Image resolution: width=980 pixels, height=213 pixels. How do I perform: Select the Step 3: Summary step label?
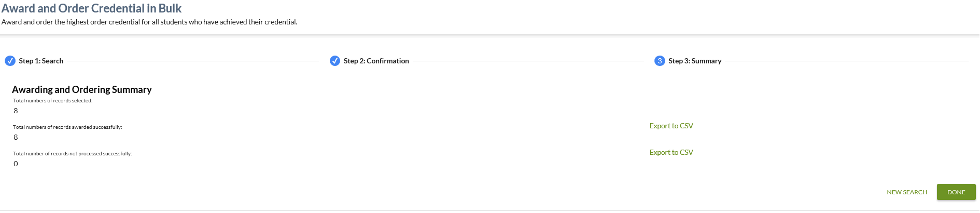[x=695, y=61]
